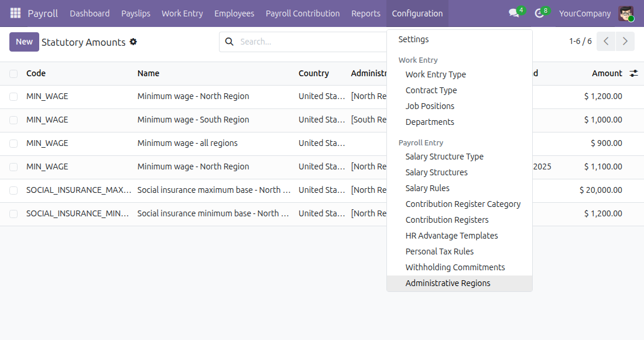The height and width of the screenshot is (340, 644).
Task: Open the YourCompany company switcher
Action: tap(585, 13)
